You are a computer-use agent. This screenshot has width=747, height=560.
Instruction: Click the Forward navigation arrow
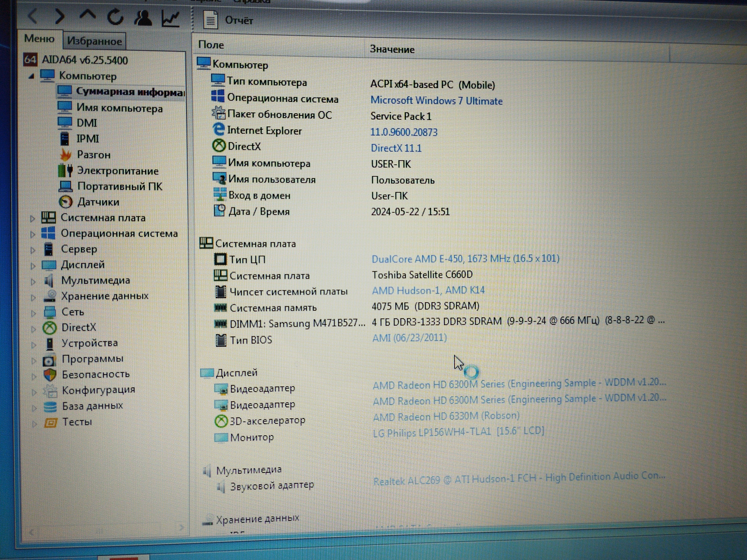[x=59, y=16]
